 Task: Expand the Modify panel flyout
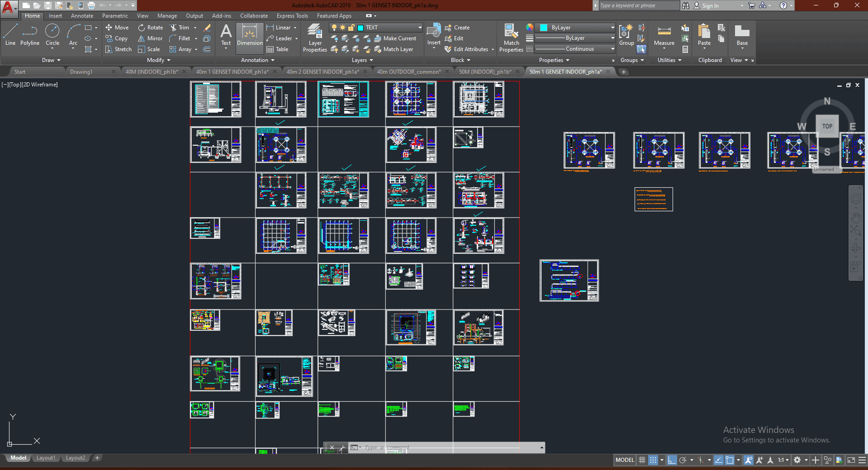click(159, 60)
